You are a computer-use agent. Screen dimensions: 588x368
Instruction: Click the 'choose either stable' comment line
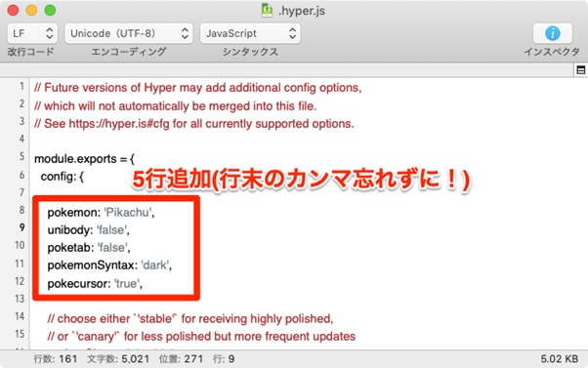[x=190, y=319]
